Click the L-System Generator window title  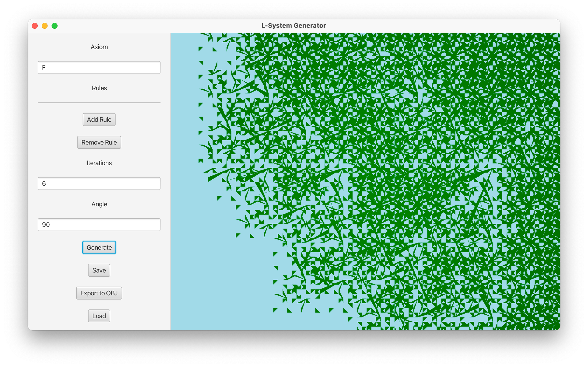(294, 26)
